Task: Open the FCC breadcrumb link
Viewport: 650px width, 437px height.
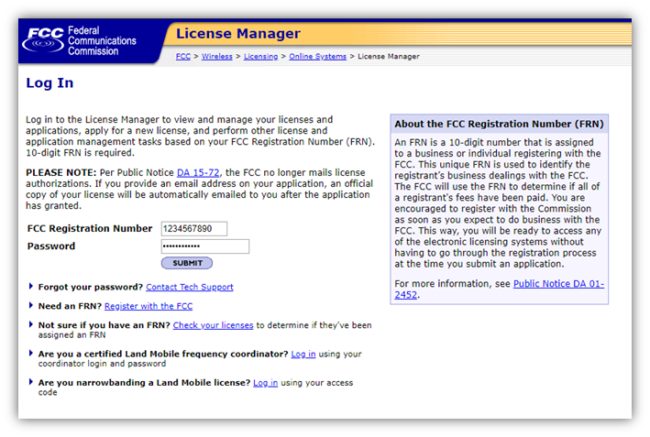Action: (x=183, y=57)
